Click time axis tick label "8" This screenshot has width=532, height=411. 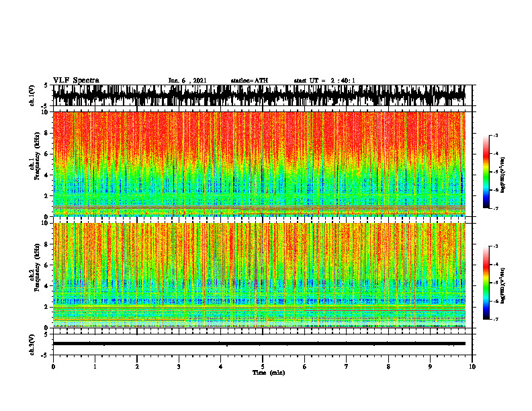[x=388, y=367]
